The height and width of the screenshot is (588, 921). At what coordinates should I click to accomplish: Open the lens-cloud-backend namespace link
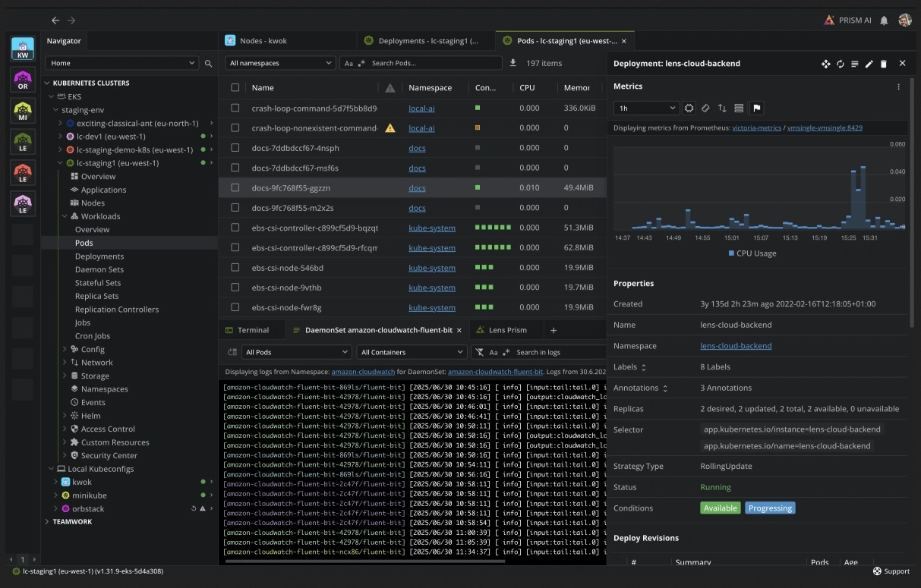(736, 346)
